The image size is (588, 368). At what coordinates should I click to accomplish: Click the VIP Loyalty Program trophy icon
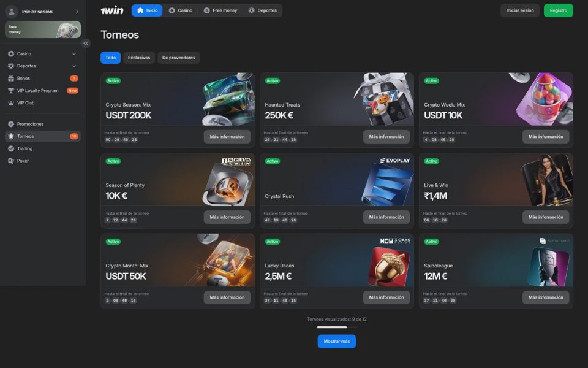click(11, 91)
